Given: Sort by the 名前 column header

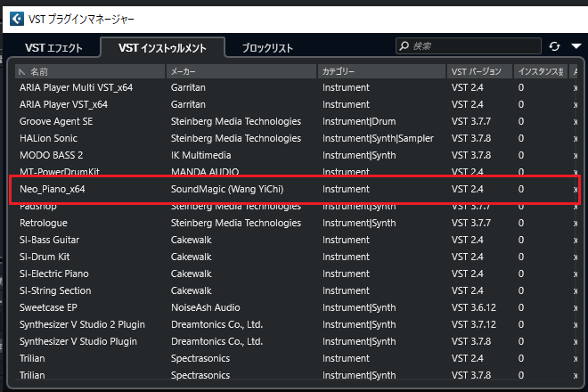Looking at the screenshot, I should [90, 71].
